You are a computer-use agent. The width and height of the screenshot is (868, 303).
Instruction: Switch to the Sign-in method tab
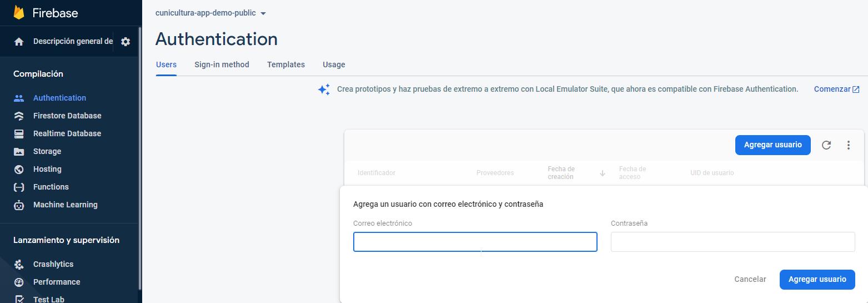[x=222, y=64]
